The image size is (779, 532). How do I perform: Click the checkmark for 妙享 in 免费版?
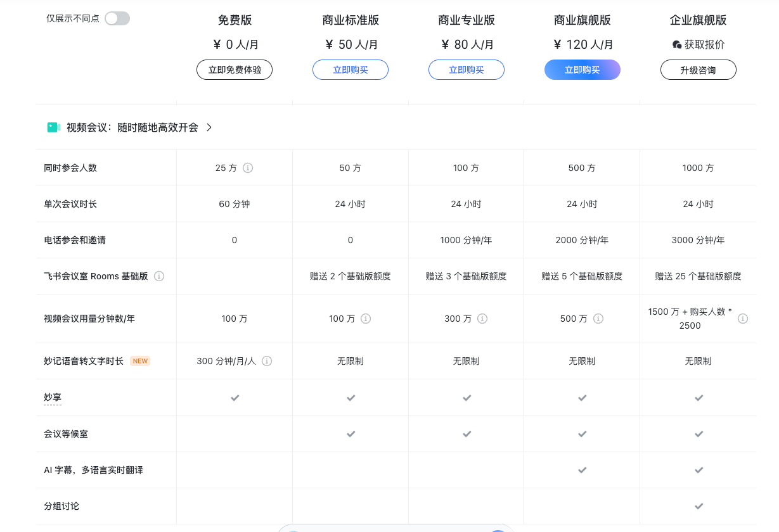pos(235,398)
